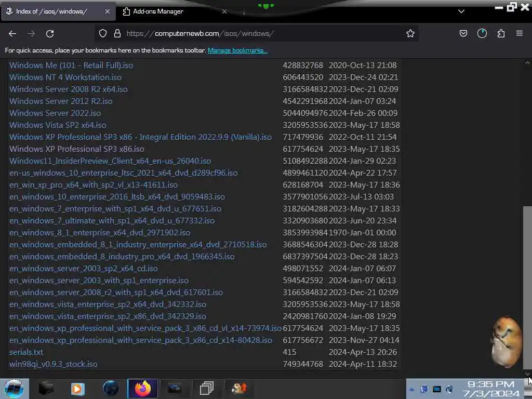Open the Extensions puzzle icon
This screenshot has width=532, height=399.
click(501, 33)
